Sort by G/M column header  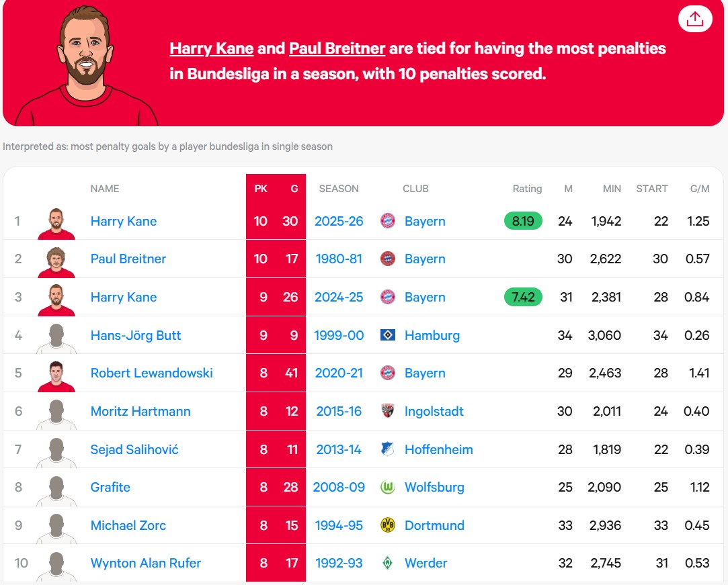700,189
